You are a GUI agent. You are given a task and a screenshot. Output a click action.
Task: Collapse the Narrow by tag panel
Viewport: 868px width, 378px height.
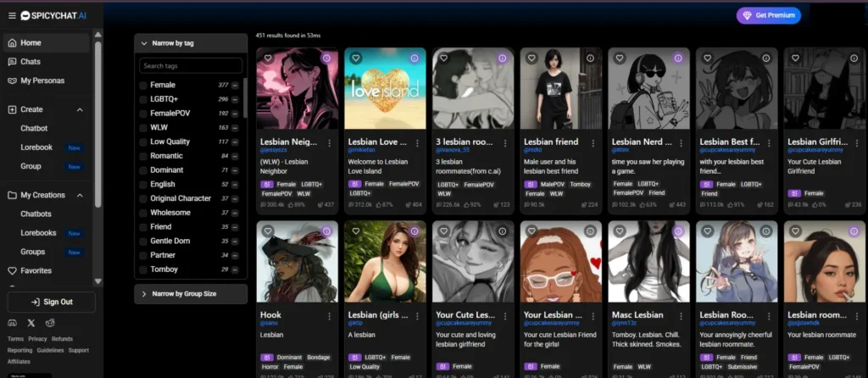[144, 42]
